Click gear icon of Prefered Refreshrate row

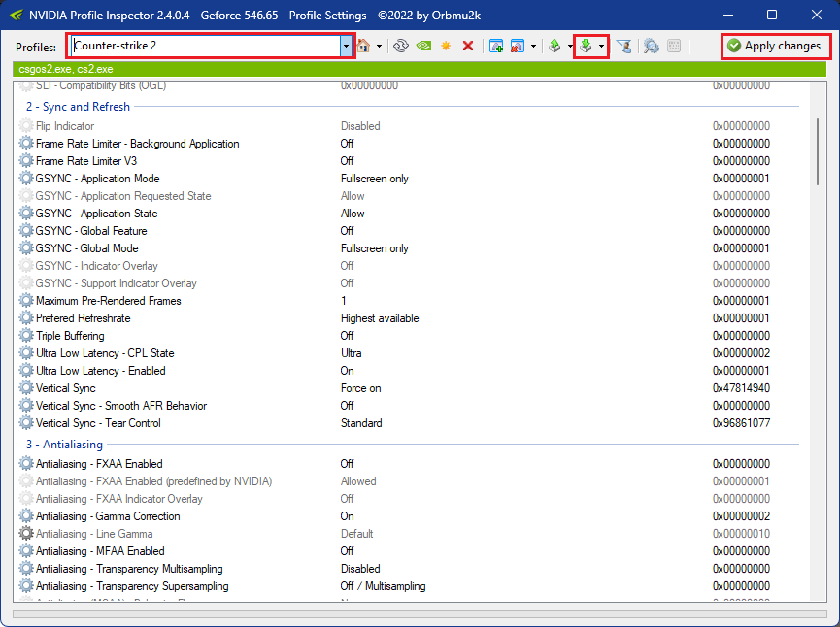coord(26,318)
